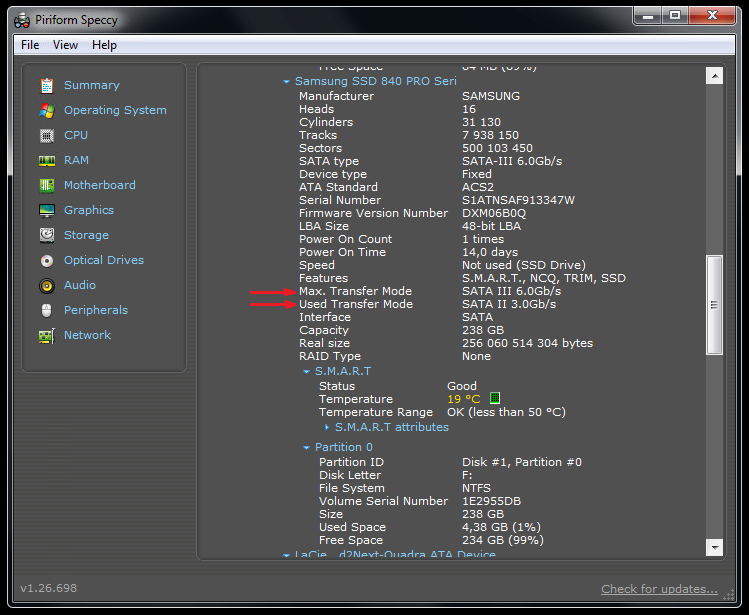Minimize the Speccy window
This screenshot has width=749, height=615.
[x=648, y=16]
